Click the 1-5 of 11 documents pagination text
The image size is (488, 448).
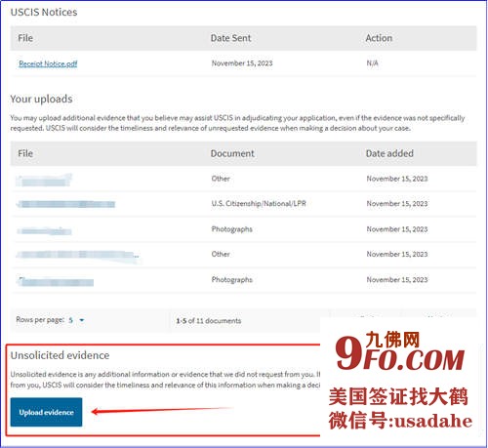click(209, 321)
